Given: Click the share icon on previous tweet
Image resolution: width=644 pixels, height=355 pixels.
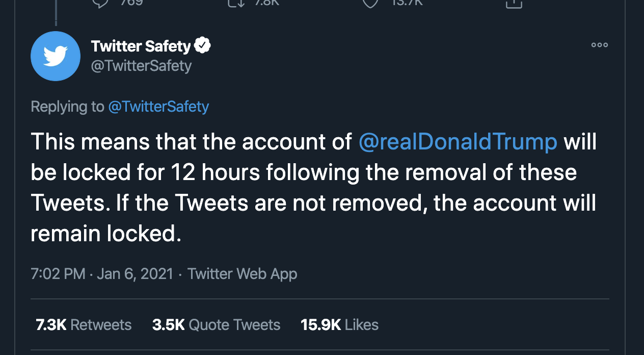Looking at the screenshot, I should tap(514, 3).
